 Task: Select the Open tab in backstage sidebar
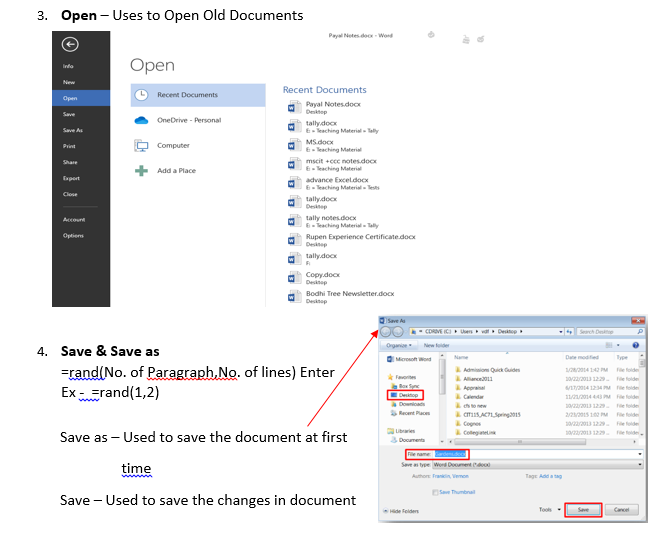pyautogui.click(x=81, y=98)
